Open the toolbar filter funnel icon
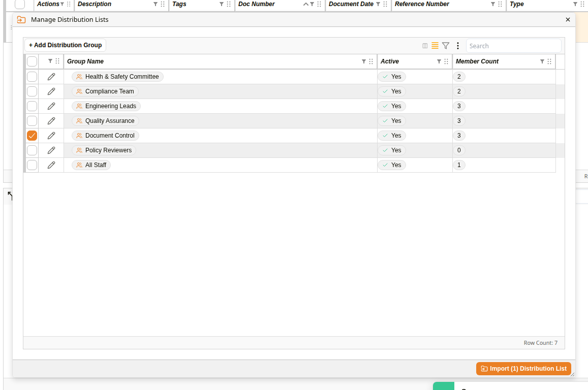The height and width of the screenshot is (390, 588). (x=446, y=46)
